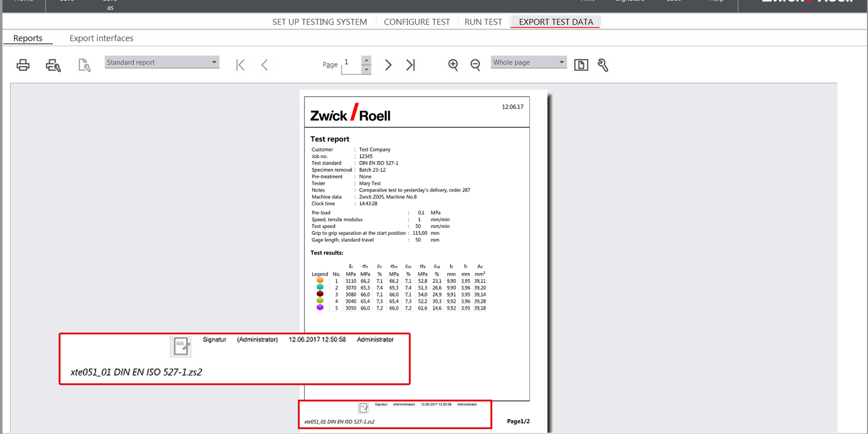
Task: Open the Standard report dropdown
Action: tap(161, 62)
